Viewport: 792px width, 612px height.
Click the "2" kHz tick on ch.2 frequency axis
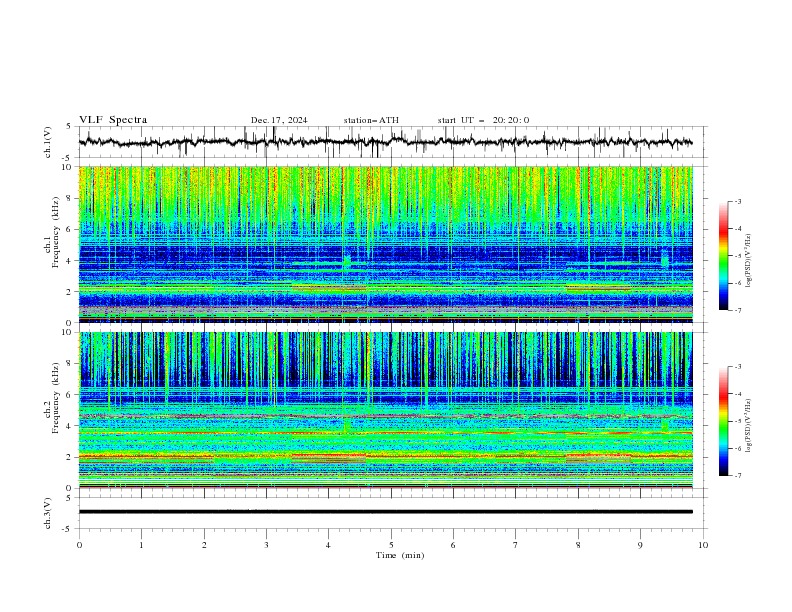coord(70,457)
